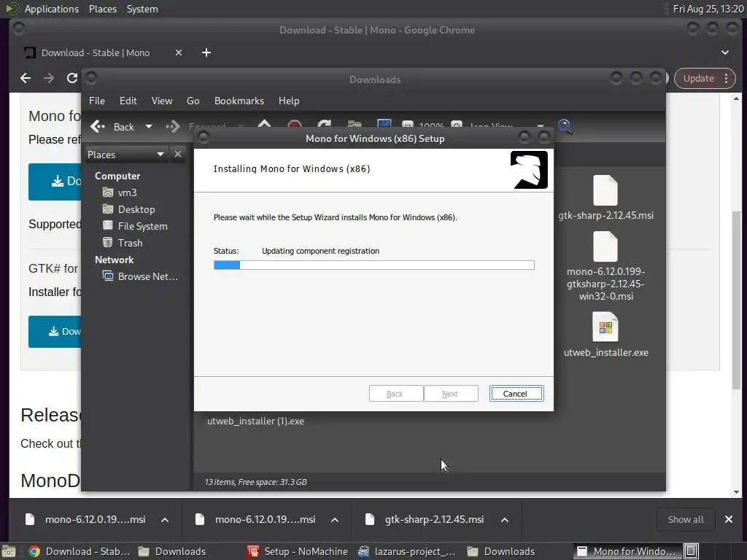The height and width of the screenshot is (560, 747).
Task: Click the Computer icon in file manager toolbar
Action: 384,125
